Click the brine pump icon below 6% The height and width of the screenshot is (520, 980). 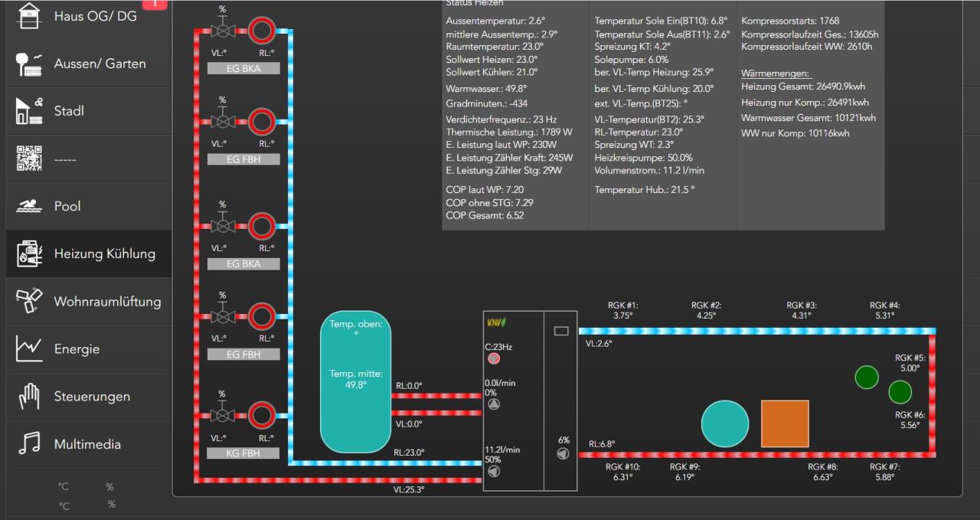(563, 453)
